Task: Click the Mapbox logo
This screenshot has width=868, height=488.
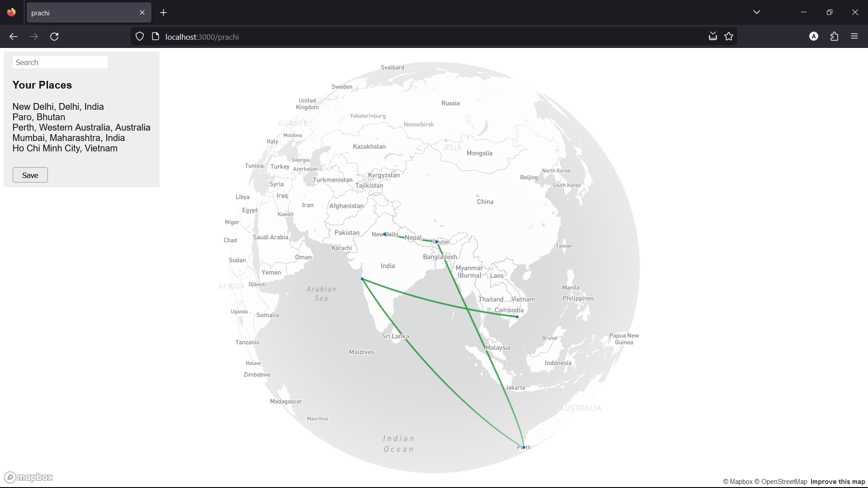Action: tap(28, 477)
